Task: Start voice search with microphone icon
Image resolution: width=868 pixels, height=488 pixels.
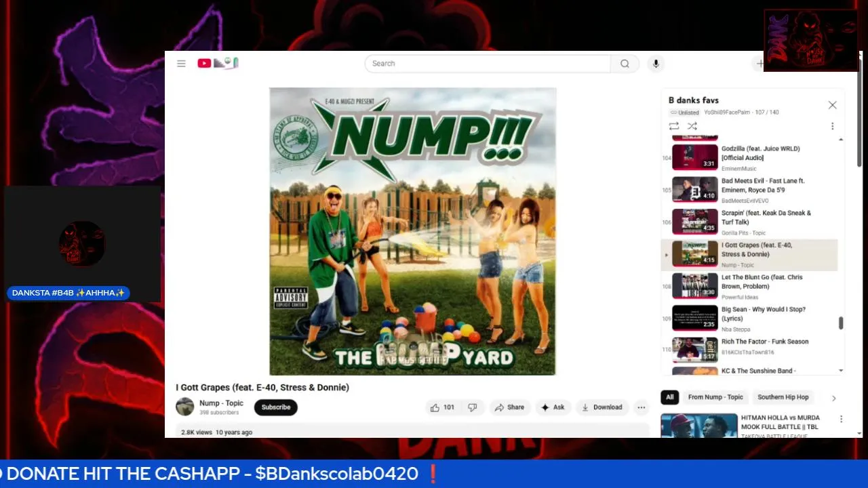Action: [x=655, y=64]
